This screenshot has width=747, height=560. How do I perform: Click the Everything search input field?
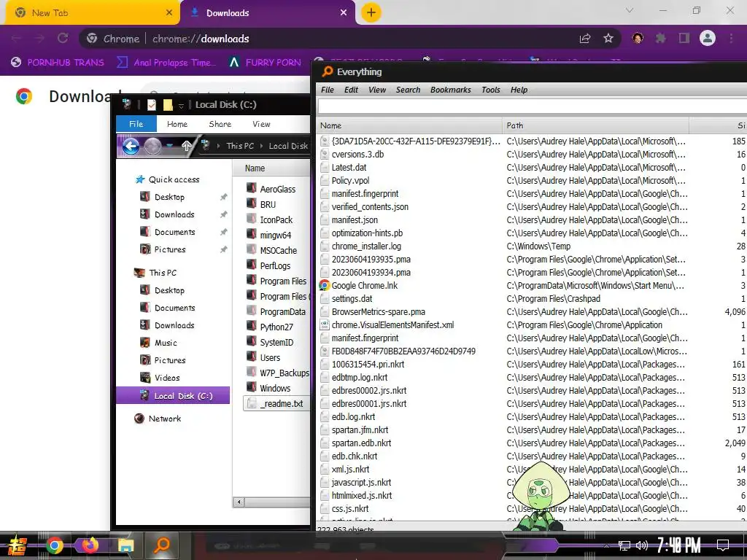pos(532,106)
